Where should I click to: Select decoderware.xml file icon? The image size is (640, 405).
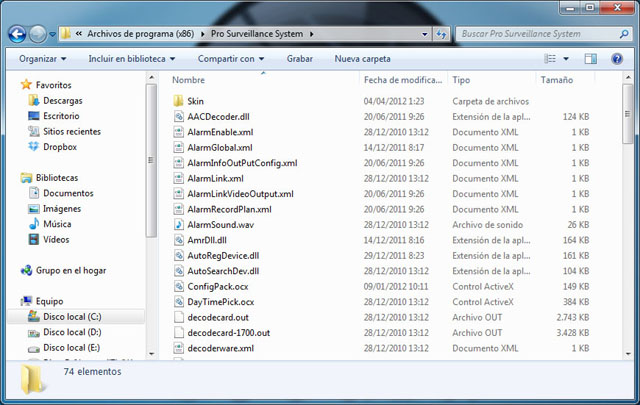178,348
